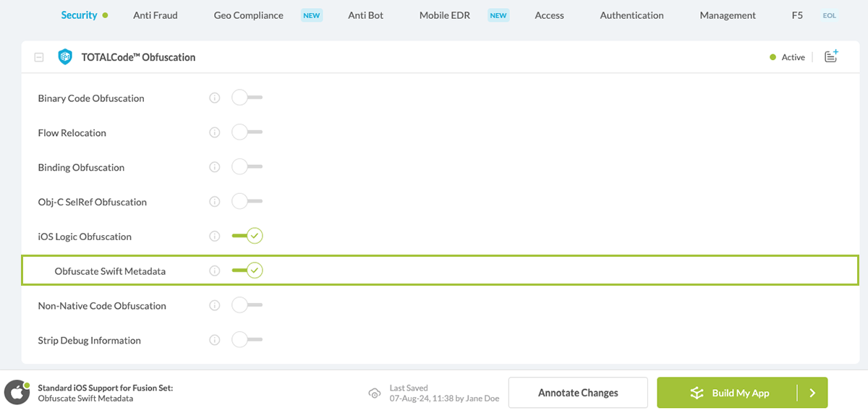Enable Binary Code Obfuscation toggle

pos(247,98)
